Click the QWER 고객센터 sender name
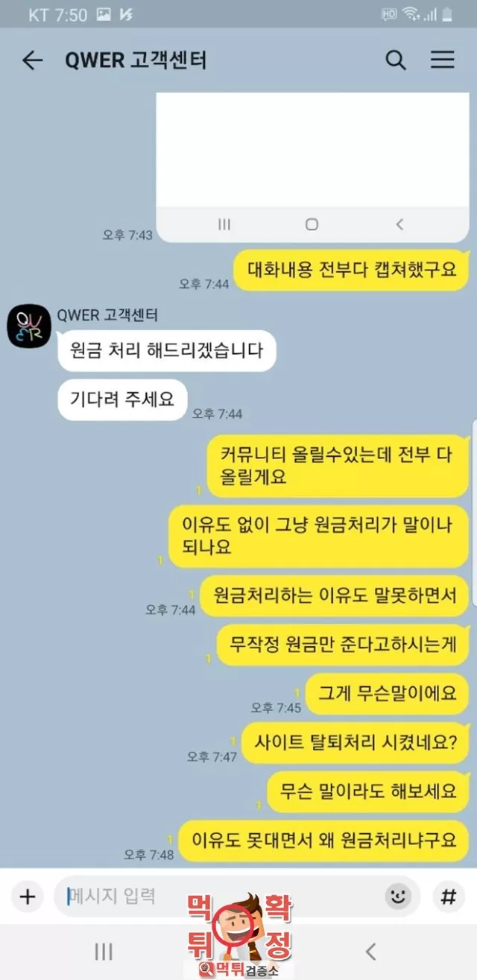Viewport: 477px width, 980px height. (107, 315)
